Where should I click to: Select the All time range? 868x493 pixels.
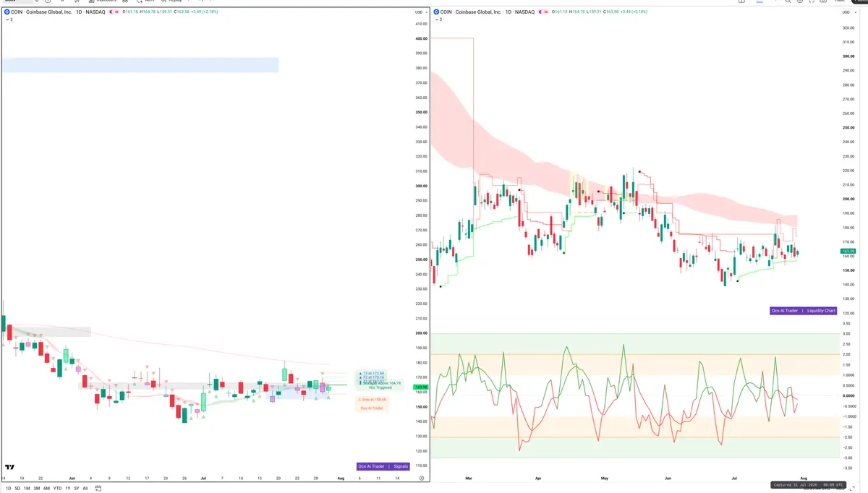coord(85,489)
